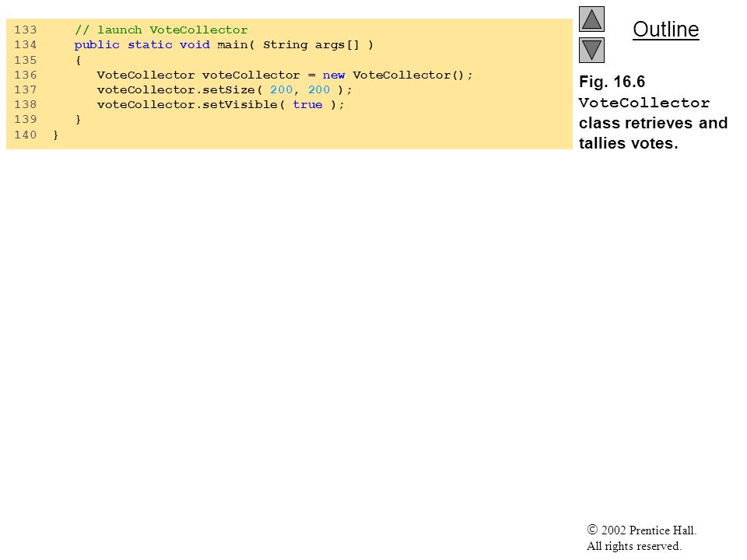Click 'voteCollector.setVisible( true )' on line 138
This screenshot has width=747, height=560.
point(220,105)
